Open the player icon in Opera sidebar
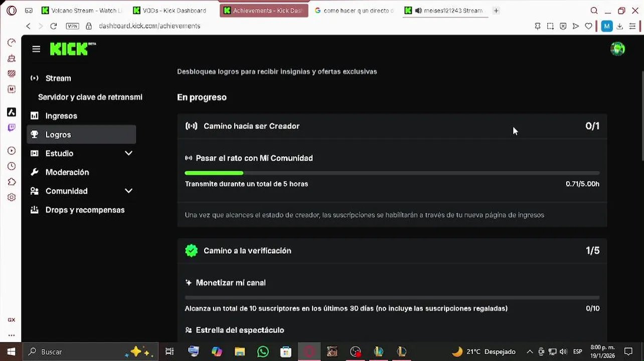The width and height of the screenshot is (644, 361). pyautogui.click(x=12, y=151)
